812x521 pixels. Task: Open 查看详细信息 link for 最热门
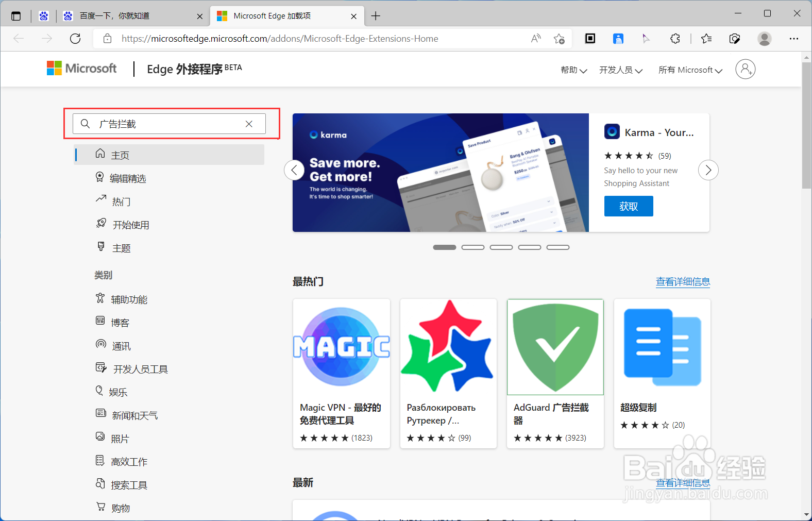683,282
